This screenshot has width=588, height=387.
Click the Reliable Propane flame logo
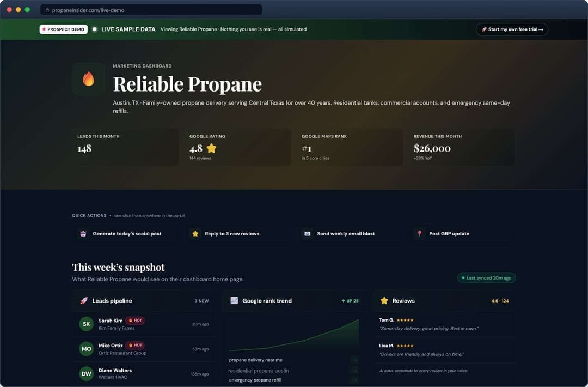click(x=89, y=79)
